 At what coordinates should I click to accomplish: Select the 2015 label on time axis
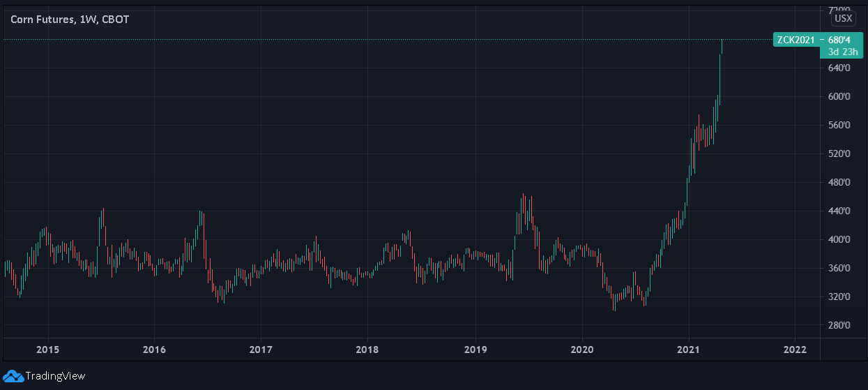click(x=47, y=349)
